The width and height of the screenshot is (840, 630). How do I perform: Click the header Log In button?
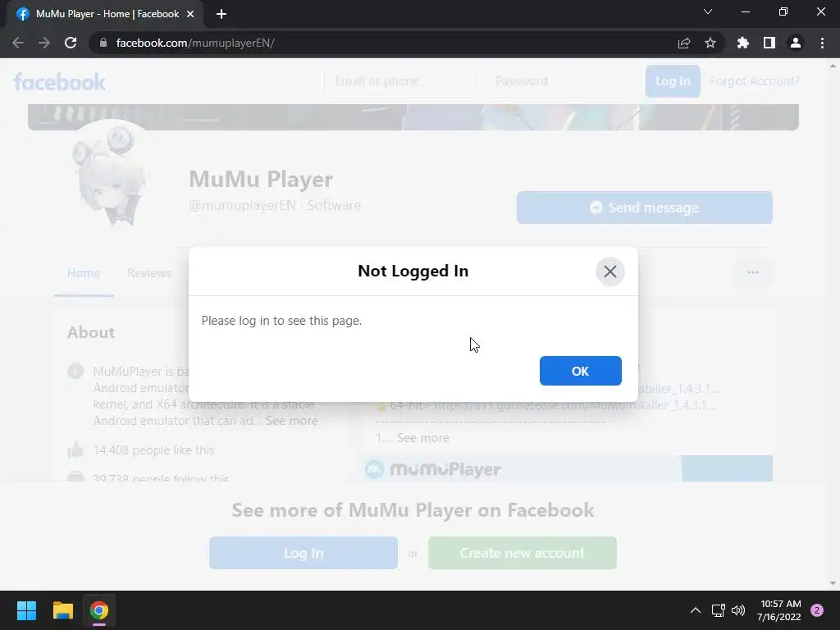[673, 81]
